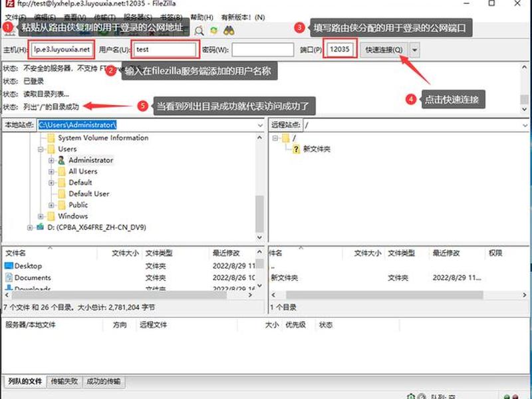The image size is (532, 399).
Task: Click the Documents file icon in local list
Action: 9,277
